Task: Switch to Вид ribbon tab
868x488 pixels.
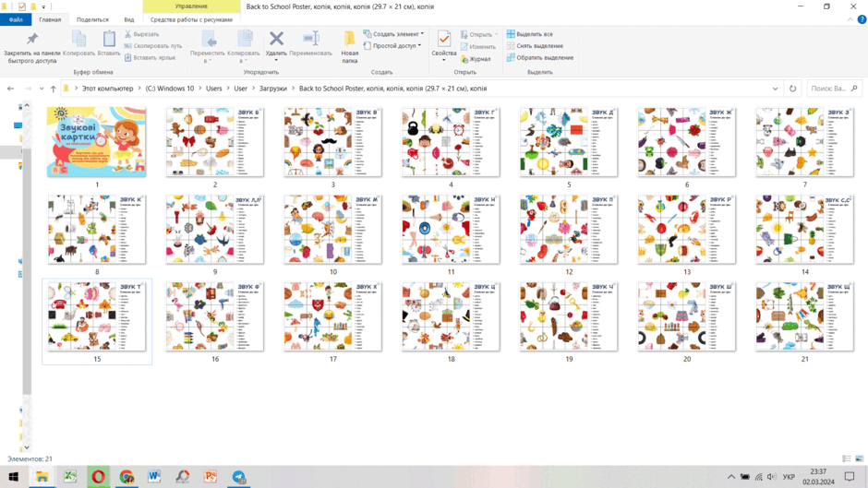Action: [129, 19]
